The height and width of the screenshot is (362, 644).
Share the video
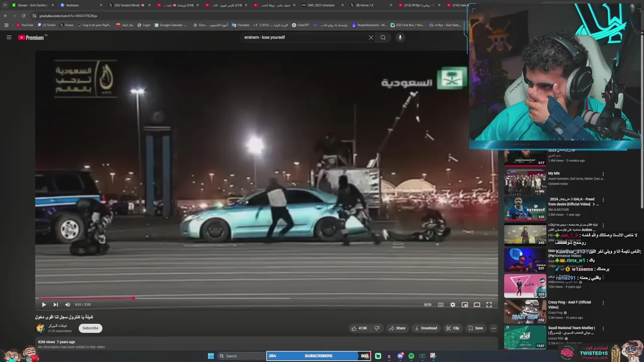coord(397,328)
